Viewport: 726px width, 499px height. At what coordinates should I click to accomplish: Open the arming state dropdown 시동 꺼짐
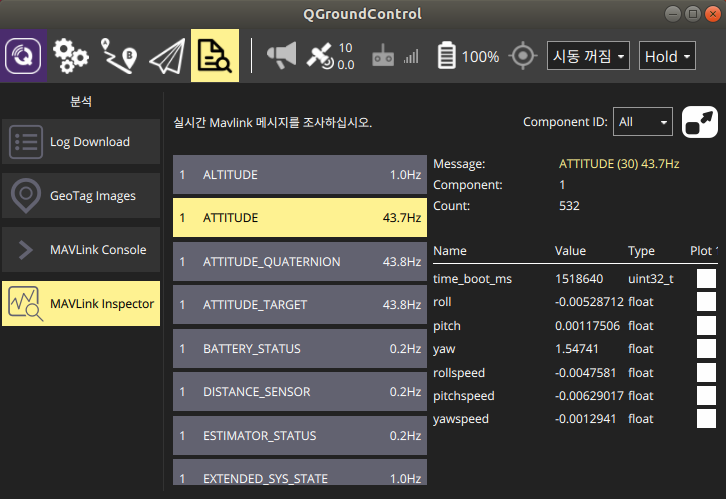pyautogui.click(x=588, y=56)
